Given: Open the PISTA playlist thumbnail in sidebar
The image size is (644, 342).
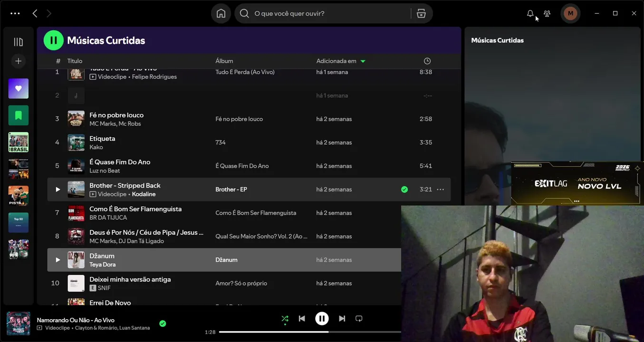Looking at the screenshot, I should [19, 195].
